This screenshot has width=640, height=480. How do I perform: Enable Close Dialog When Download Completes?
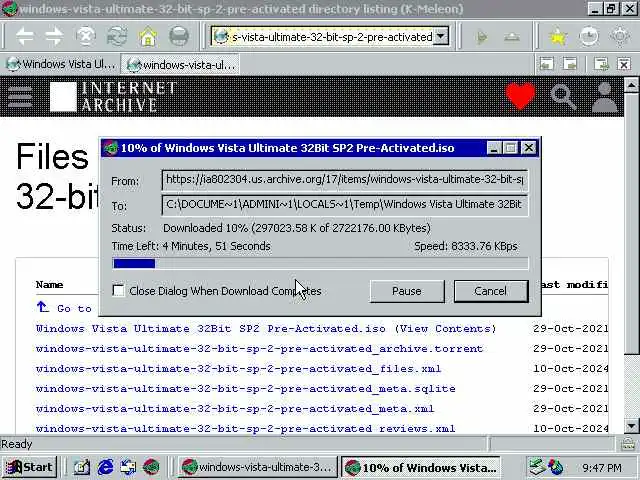118,291
